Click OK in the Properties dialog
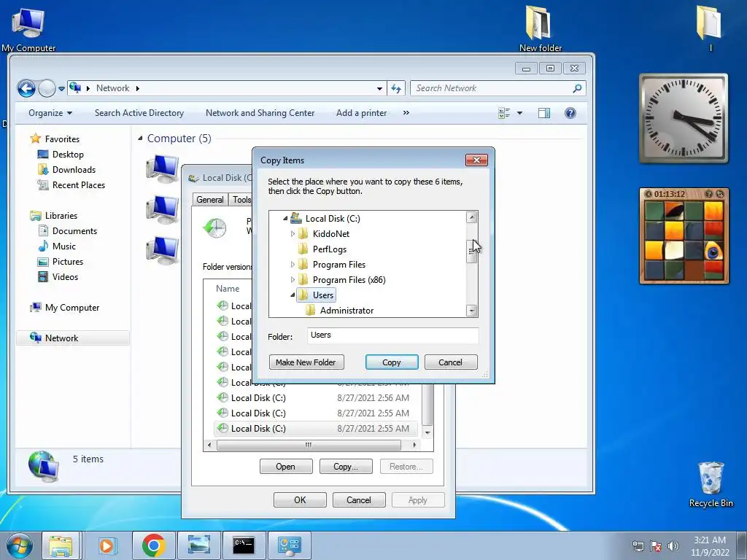747x560 pixels. coord(300,500)
